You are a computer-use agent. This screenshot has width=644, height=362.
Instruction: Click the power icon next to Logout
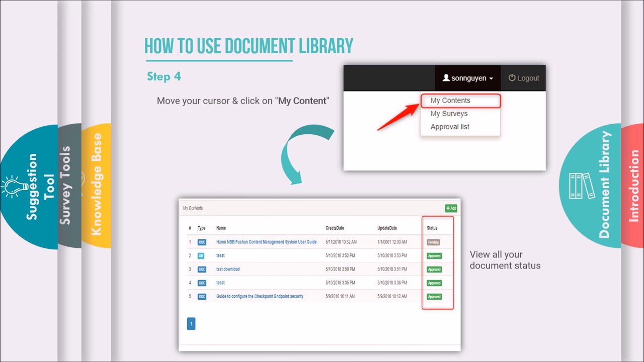(512, 78)
